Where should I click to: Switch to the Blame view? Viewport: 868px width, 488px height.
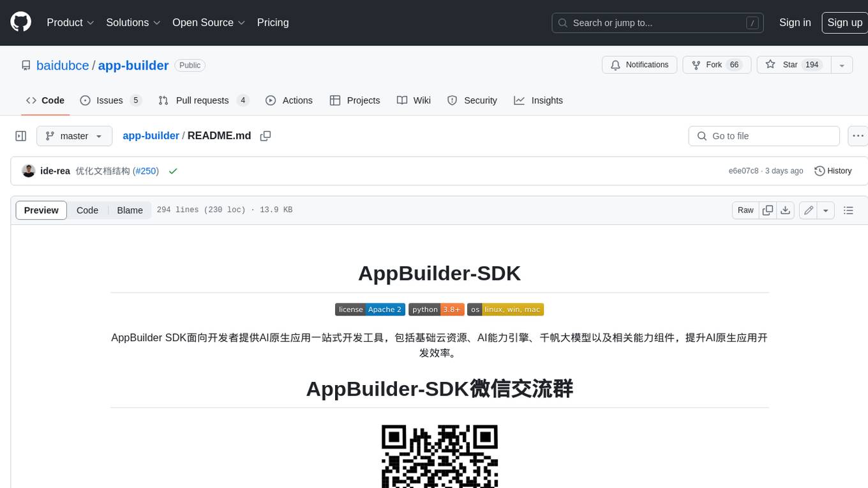pyautogui.click(x=130, y=210)
